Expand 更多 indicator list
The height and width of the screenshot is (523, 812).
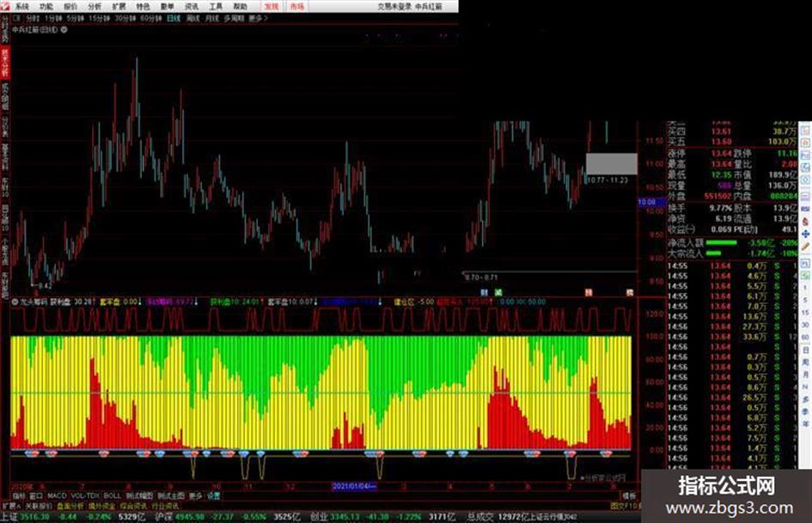pyautogui.click(x=196, y=496)
